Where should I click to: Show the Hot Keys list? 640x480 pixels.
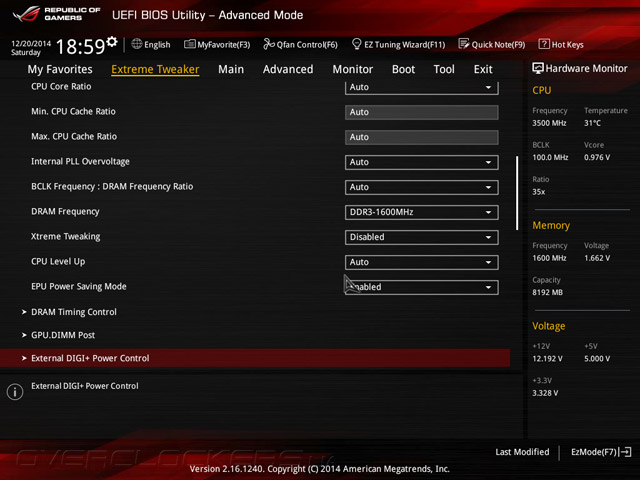click(x=567, y=44)
